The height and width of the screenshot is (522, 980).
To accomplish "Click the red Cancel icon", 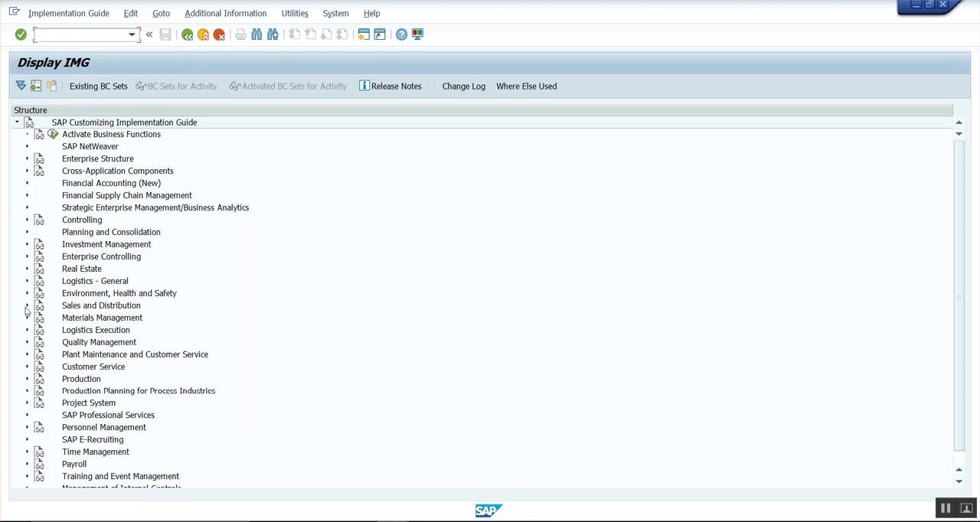I will coord(219,34).
